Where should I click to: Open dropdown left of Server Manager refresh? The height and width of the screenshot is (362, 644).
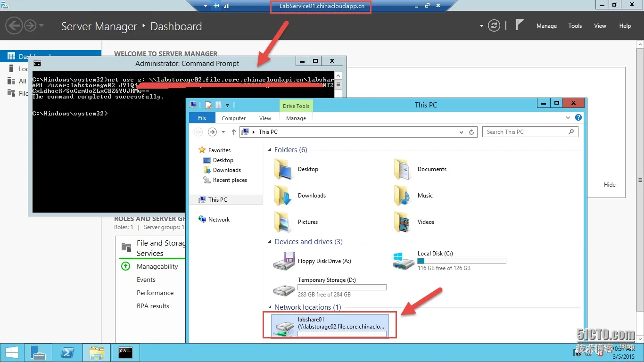point(481,26)
